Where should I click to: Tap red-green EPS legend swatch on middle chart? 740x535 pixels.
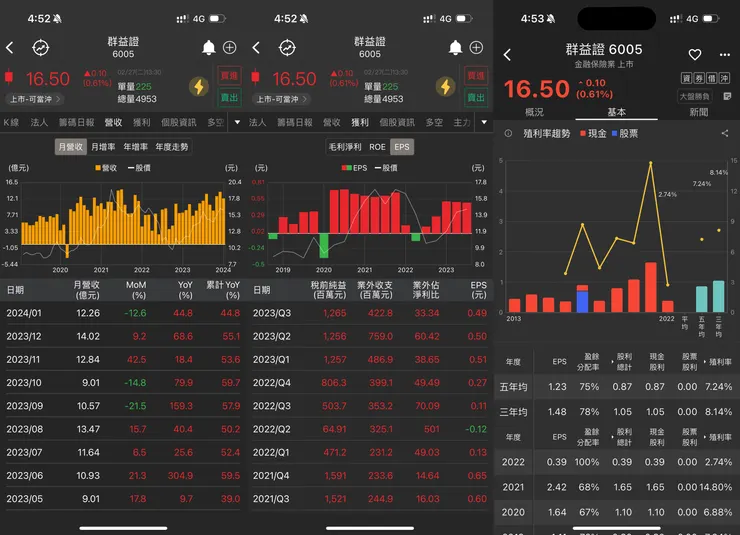coord(346,167)
